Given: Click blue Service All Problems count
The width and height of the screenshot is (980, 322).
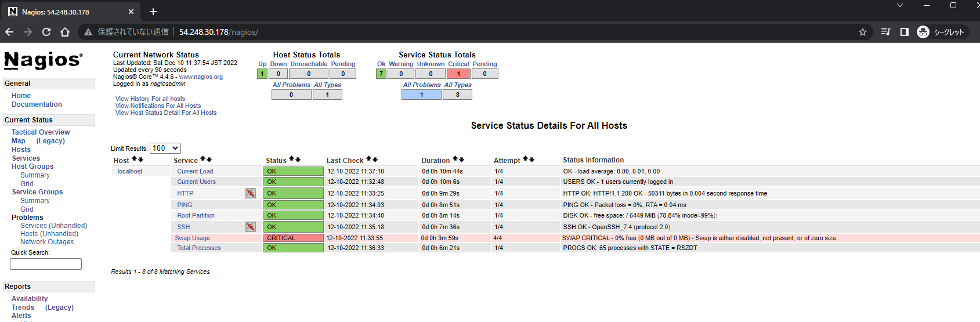Looking at the screenshot, I should click(x=421, y=95).
